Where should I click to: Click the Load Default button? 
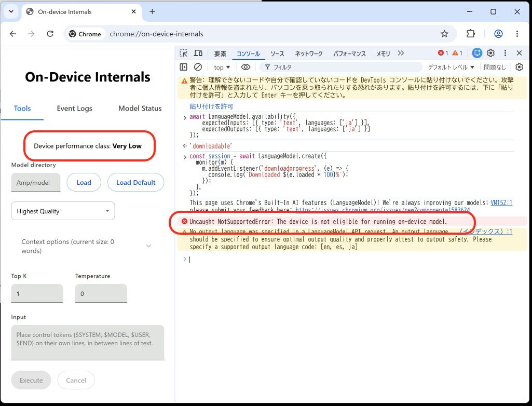coord(135,182)
